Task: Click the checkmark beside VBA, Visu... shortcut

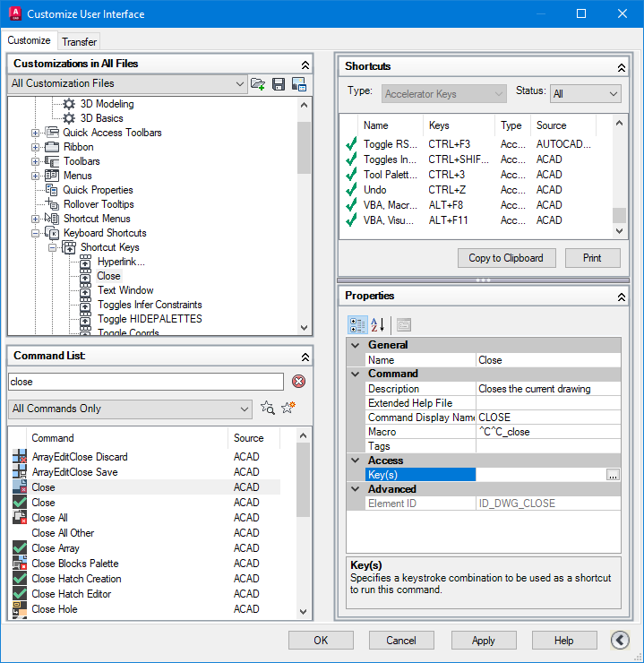Action: tap(351, 220)
